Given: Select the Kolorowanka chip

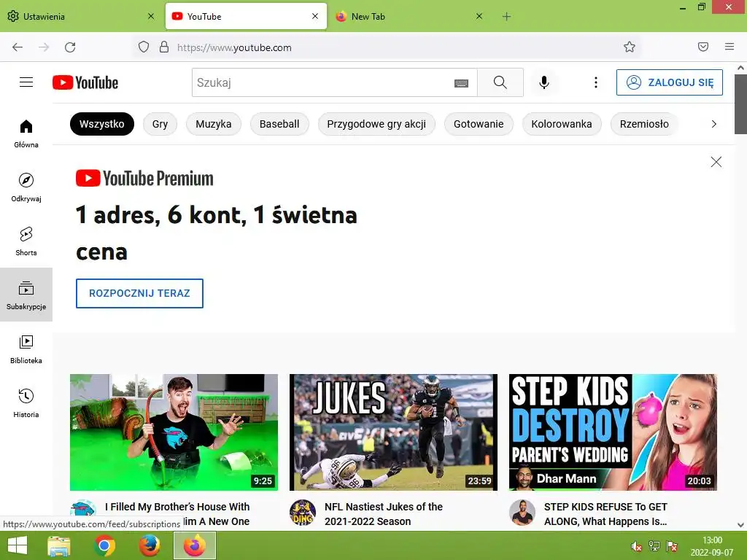Looking at the screenshot, I should click(562, 124).
